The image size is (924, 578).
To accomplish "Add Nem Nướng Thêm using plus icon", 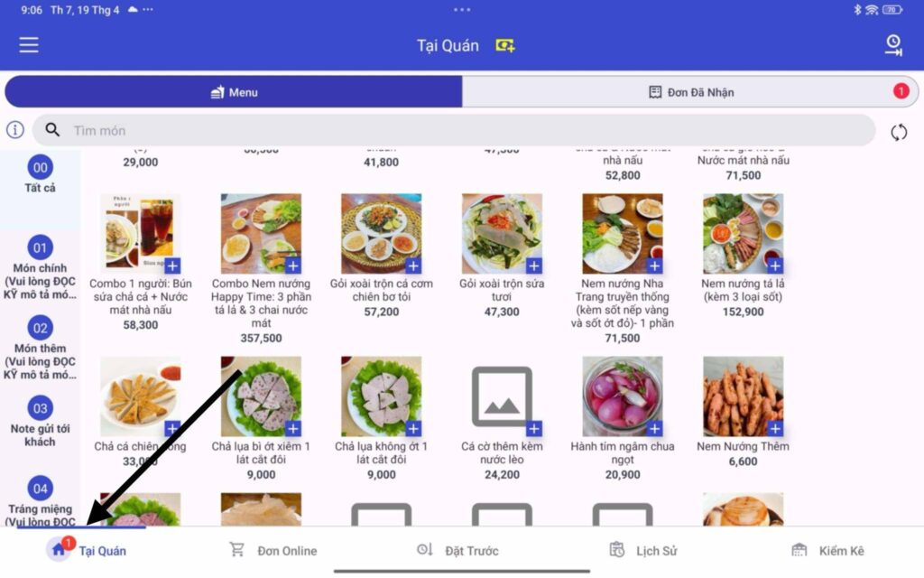I will coord(775,429).
